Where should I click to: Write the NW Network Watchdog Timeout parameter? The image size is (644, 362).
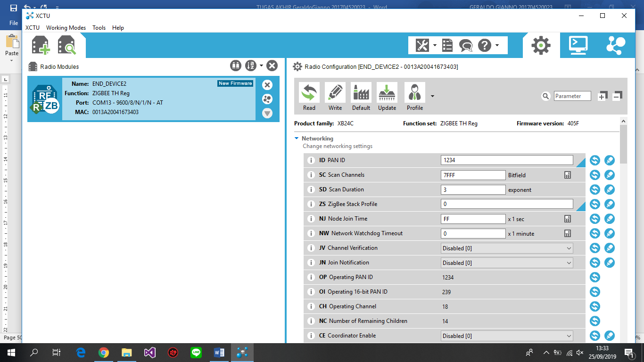pos(610,233)
